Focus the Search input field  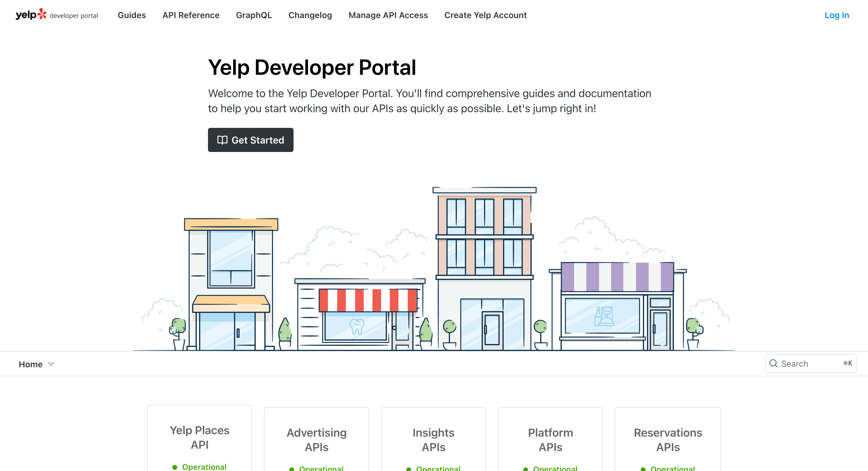tap(810, 363)
